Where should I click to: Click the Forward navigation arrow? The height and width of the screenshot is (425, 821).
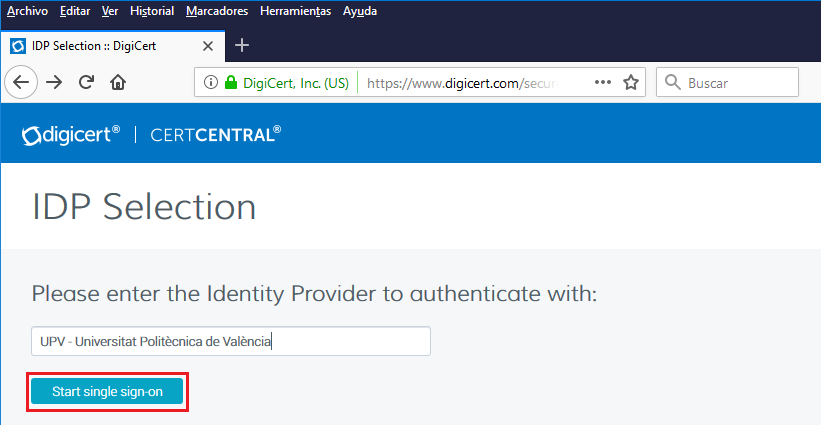(55, 83)
